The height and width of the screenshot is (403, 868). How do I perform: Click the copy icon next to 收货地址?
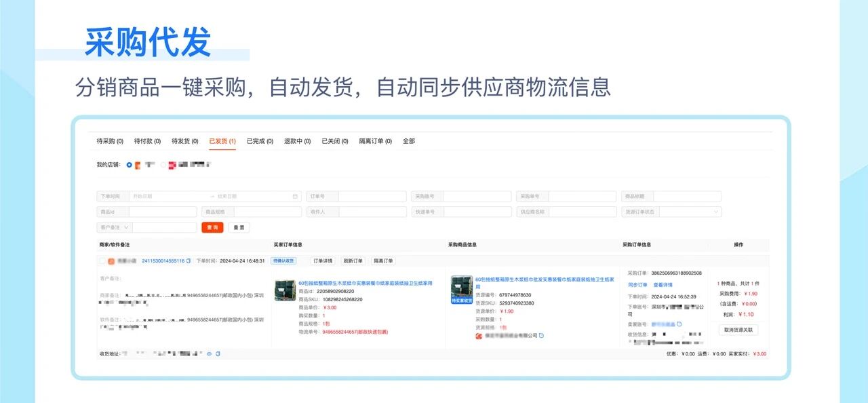[217, 353]
